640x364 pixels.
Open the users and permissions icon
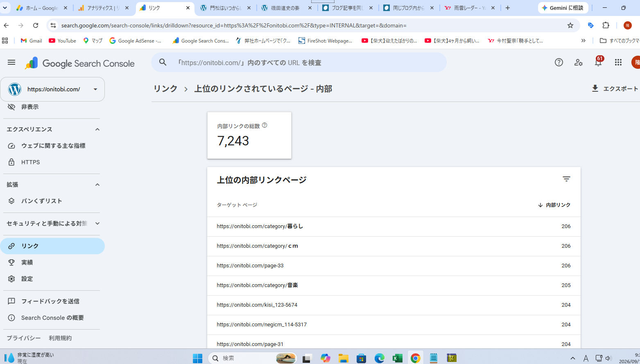point(579,62)
